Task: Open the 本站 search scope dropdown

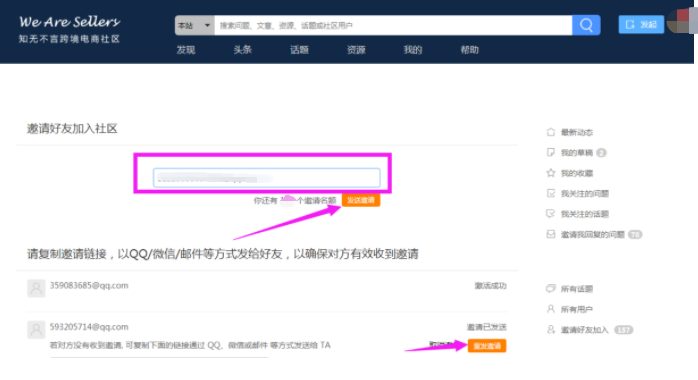Action: (x=195, y=25)
